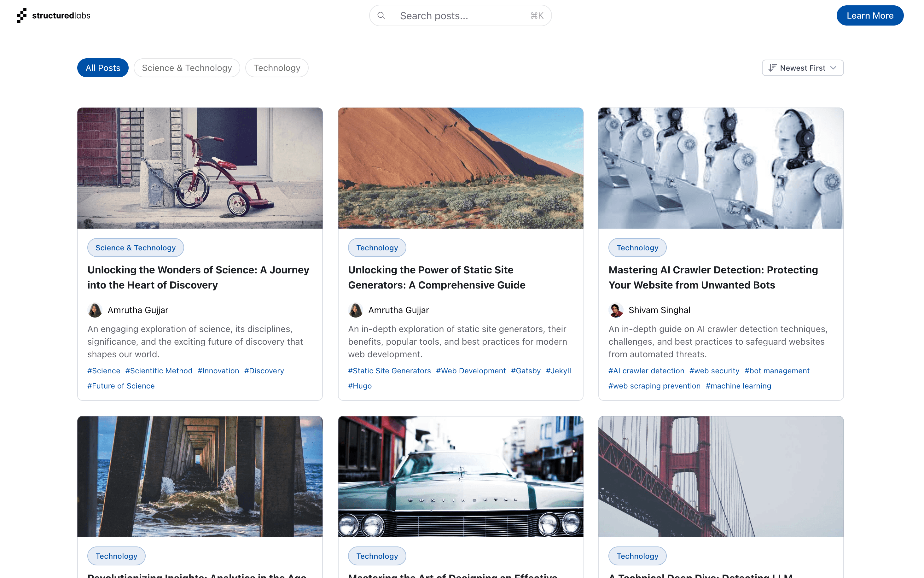The image size is (924, 578).
Task: Click the structuredlabs brand name
Action: 61,16
